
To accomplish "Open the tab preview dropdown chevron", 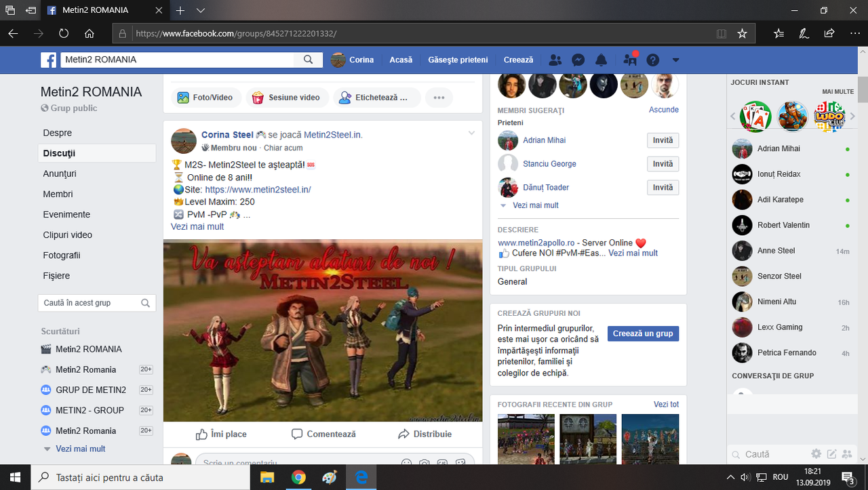I will tap(201, 11).
